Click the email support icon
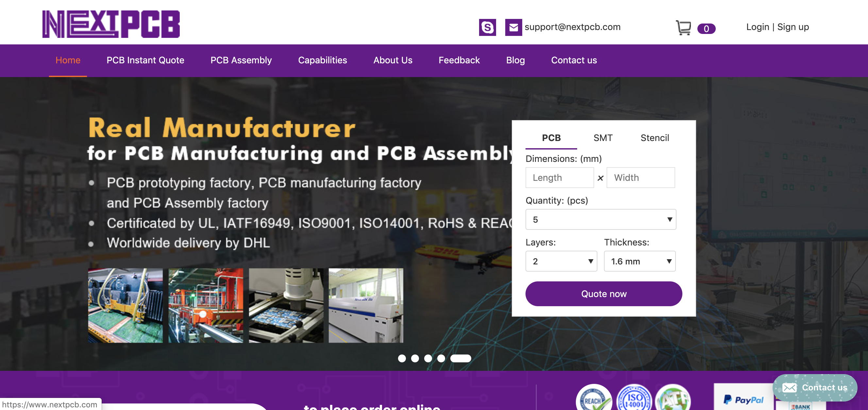Image resolution: width=868 pixels, height=410 pixels. point(513,27)
